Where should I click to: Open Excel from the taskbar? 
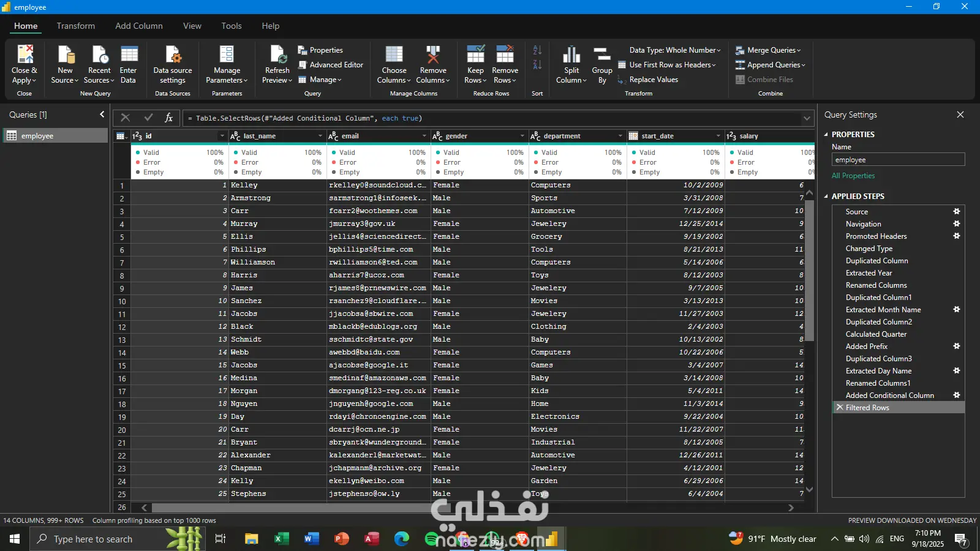point(281,539)
